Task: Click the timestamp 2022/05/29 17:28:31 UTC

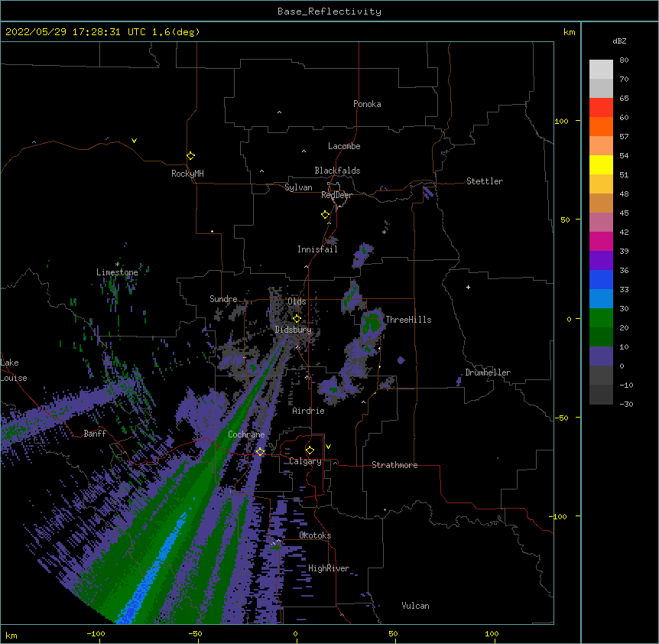Action: pyautogui.click(x=75, y=32)
